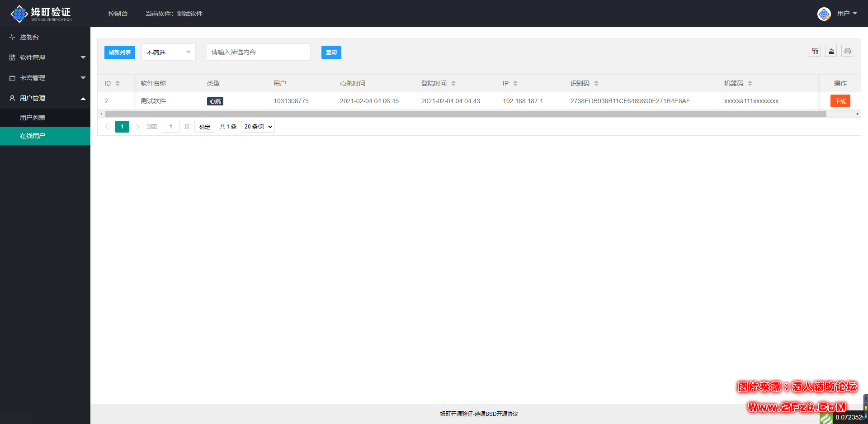Open 控制台 in the top navigation
This screenshot has height=424, width=868.
tap(118, 14)
